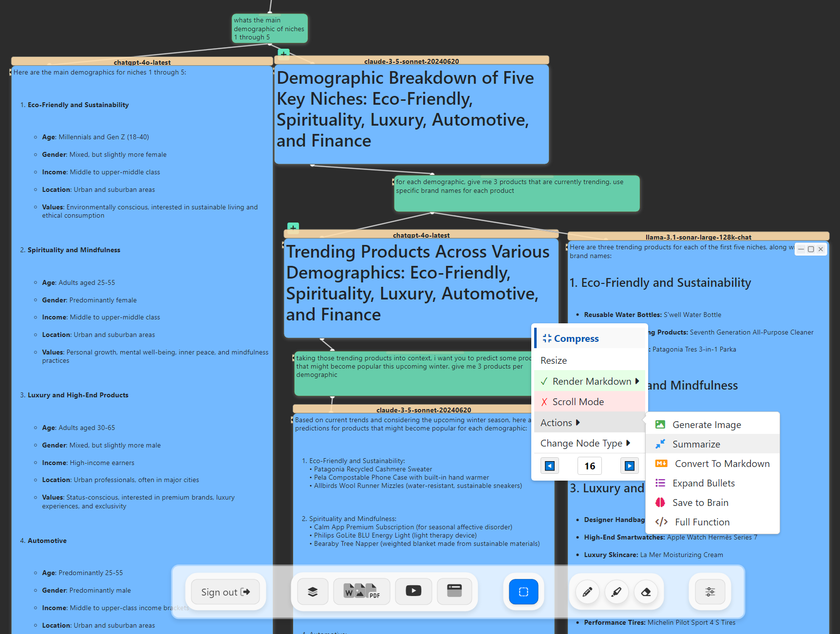This screenshot has width=840, height=634.
Task: Click '3. Luxury and High-End Products' heading
Action: click(x=78, y=395)
